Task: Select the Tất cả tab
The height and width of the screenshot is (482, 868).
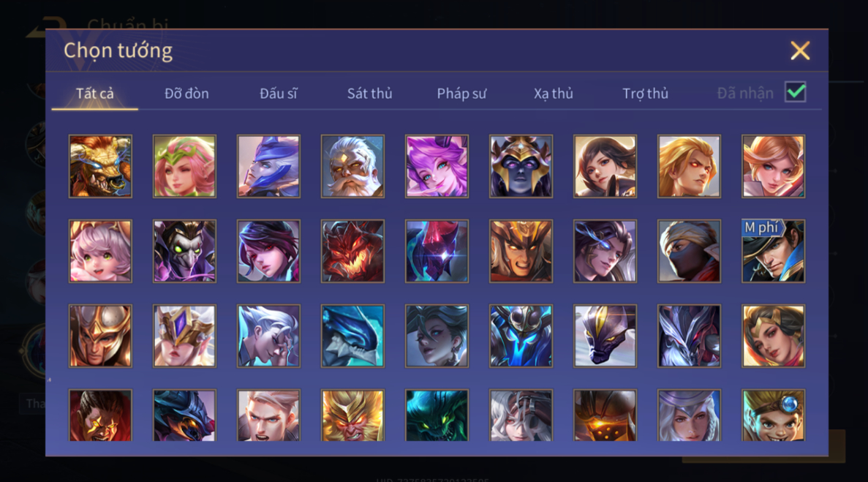Action: [94, 94]
